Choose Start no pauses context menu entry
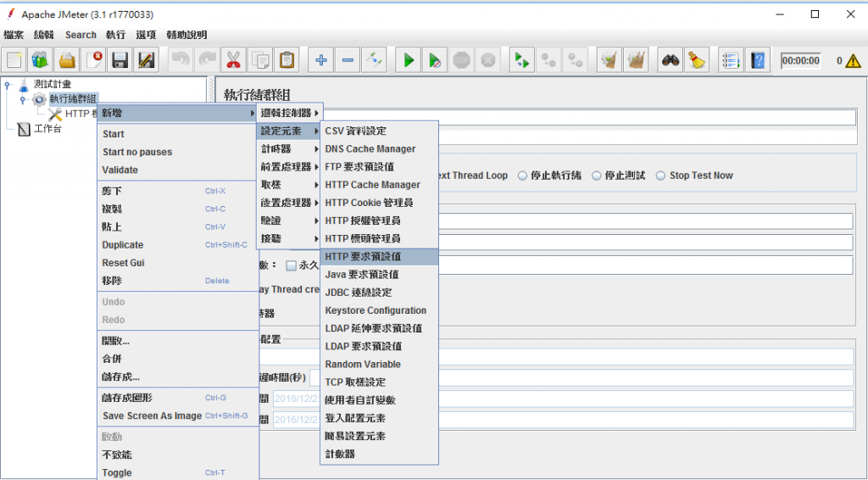 (178, 152)
